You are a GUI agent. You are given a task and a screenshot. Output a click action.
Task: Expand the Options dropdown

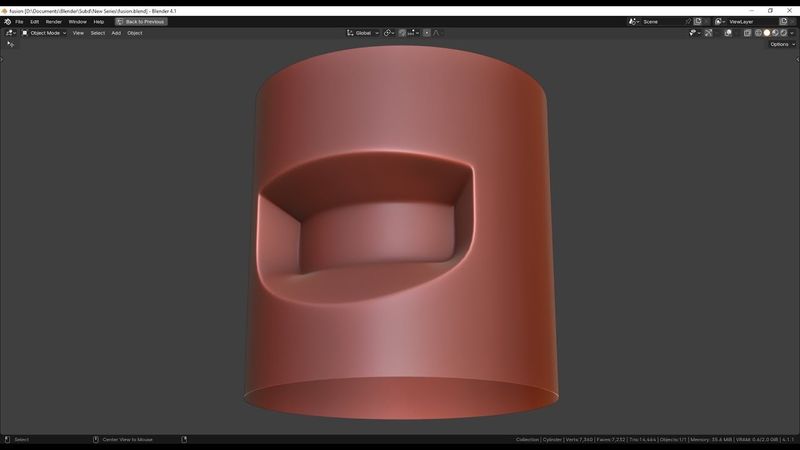point(781,44)
